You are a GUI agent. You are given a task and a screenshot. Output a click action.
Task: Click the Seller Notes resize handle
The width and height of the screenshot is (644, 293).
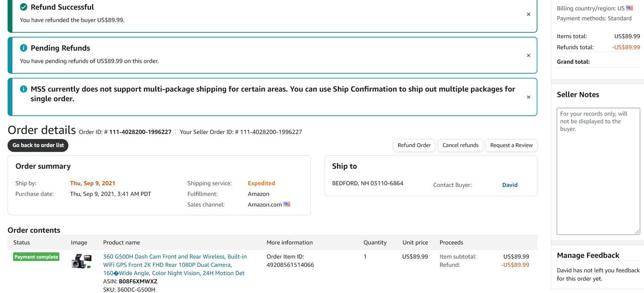point(637,232)
